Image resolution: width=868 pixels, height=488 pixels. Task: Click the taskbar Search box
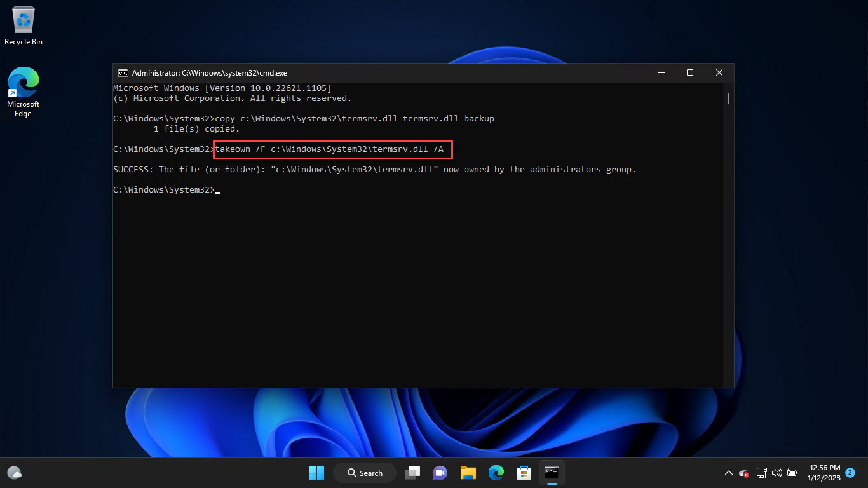365,473
